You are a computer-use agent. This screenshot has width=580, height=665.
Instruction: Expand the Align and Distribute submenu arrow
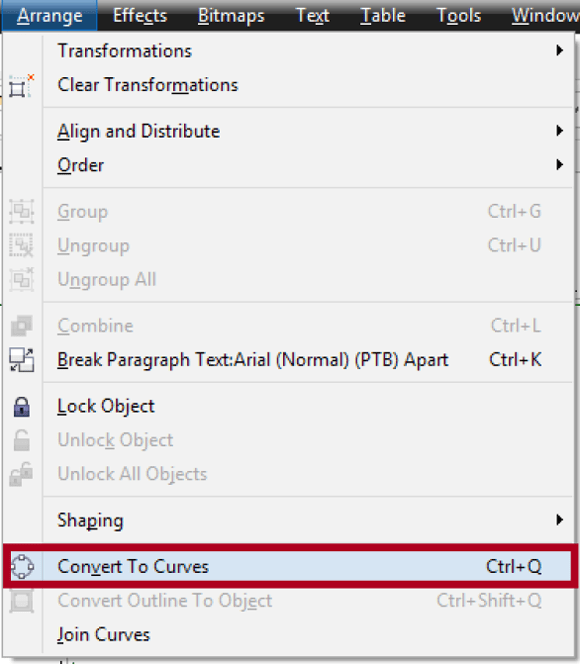pos(560,131)
